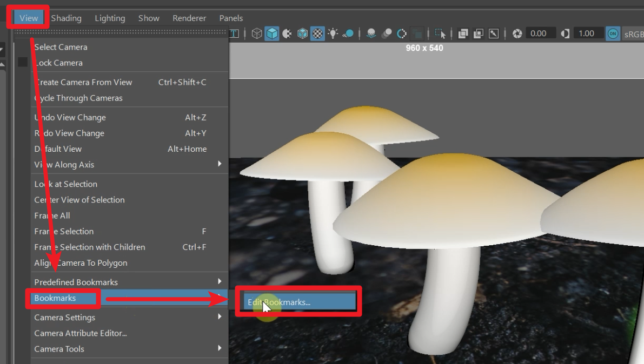The width and height of the screenshot is (644, 364).
Task: Toggle isolate select icon in panel toolbar
Action: (441, 33)
